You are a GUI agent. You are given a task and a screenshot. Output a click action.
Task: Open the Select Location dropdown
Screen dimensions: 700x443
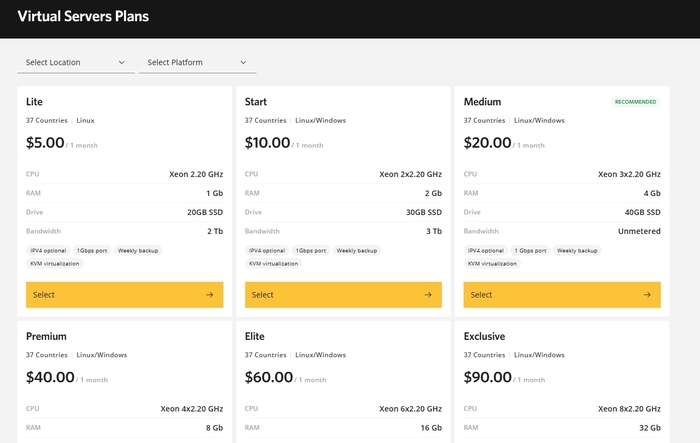click(x=75, y=63)
